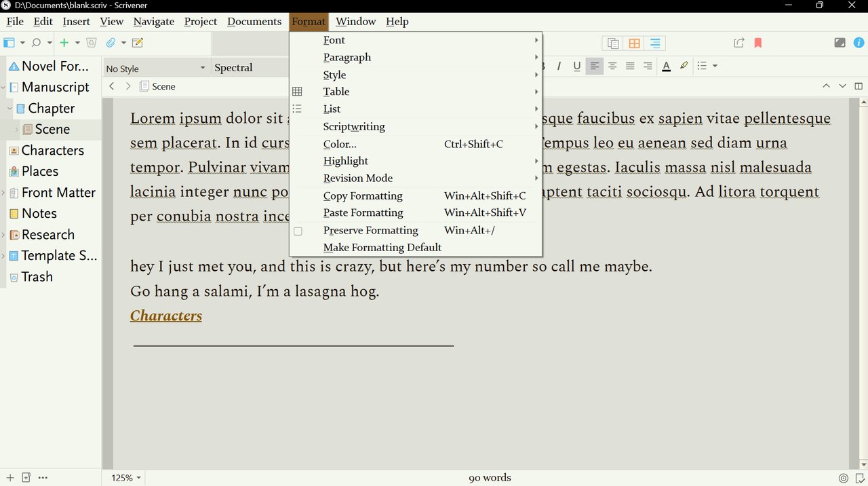Go to previous document up arrow
Image resolution: width=868 pixels, height=486 pixels.
coord(826,86)
